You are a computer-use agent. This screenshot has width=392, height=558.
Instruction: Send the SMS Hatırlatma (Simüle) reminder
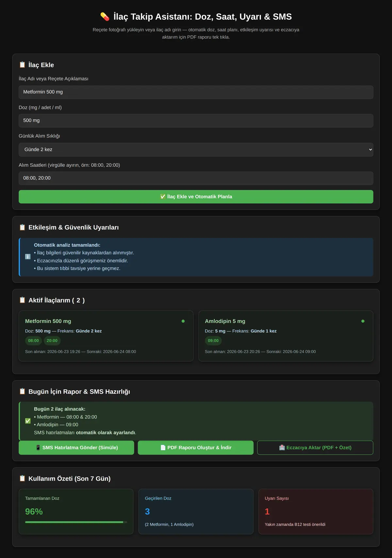point(76,448)
